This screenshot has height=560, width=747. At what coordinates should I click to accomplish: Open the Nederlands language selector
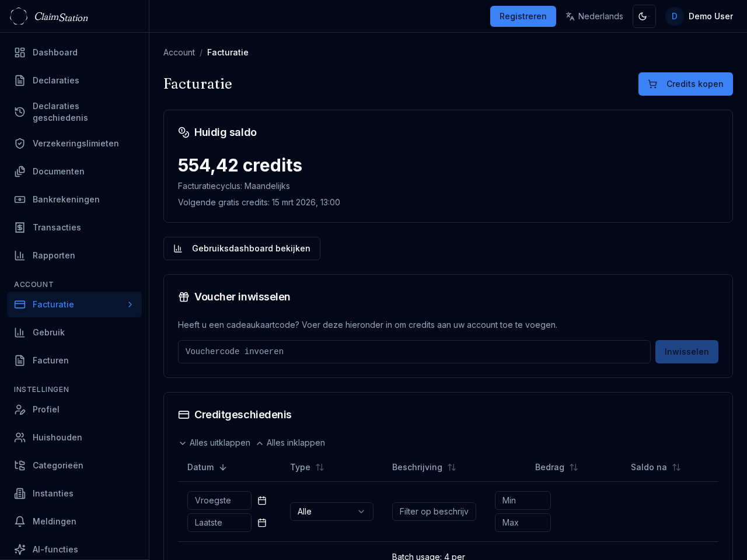coord(594,16)
